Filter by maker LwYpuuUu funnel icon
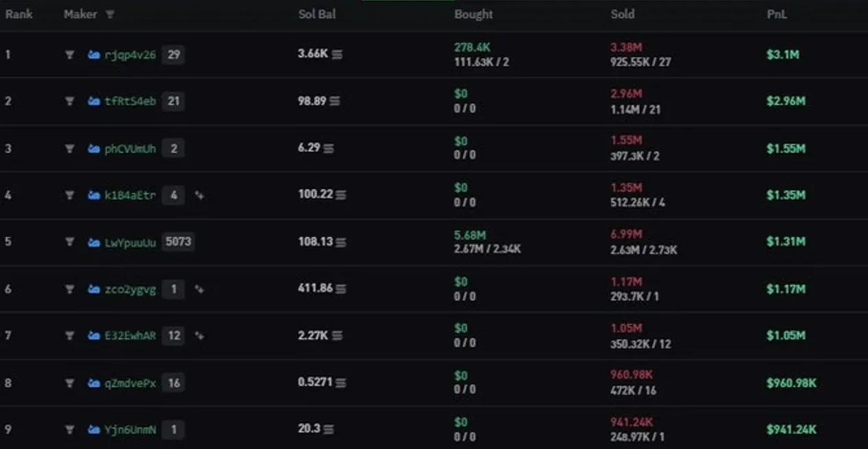 tap(69, 242)
